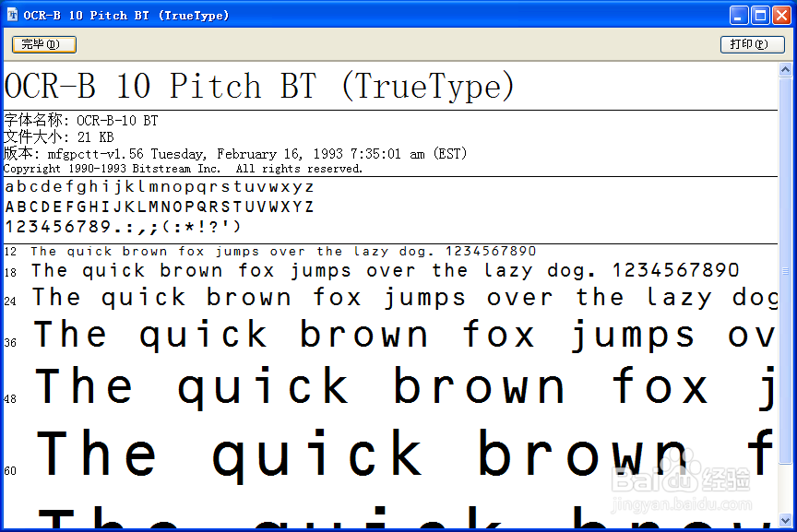The height and width of the screenshot is (532, 797).
Task: Click the 完毕(D) done button
Action: coord(44,44)
